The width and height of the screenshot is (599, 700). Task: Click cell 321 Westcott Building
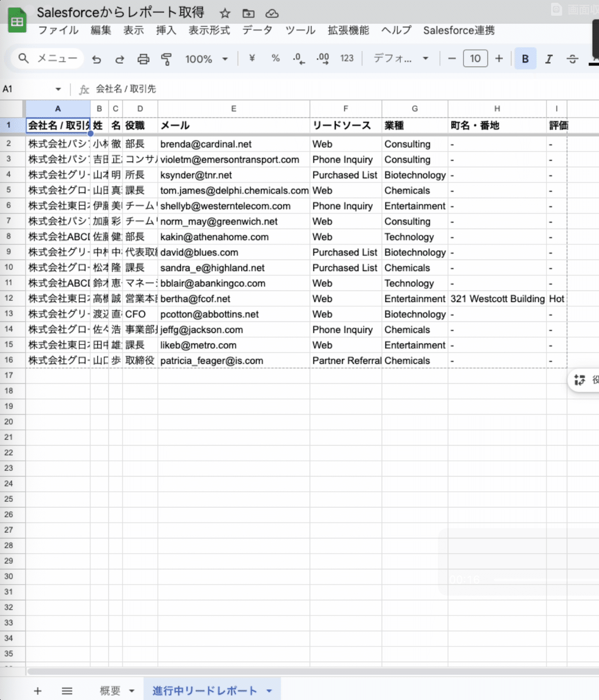coord(497,299)
